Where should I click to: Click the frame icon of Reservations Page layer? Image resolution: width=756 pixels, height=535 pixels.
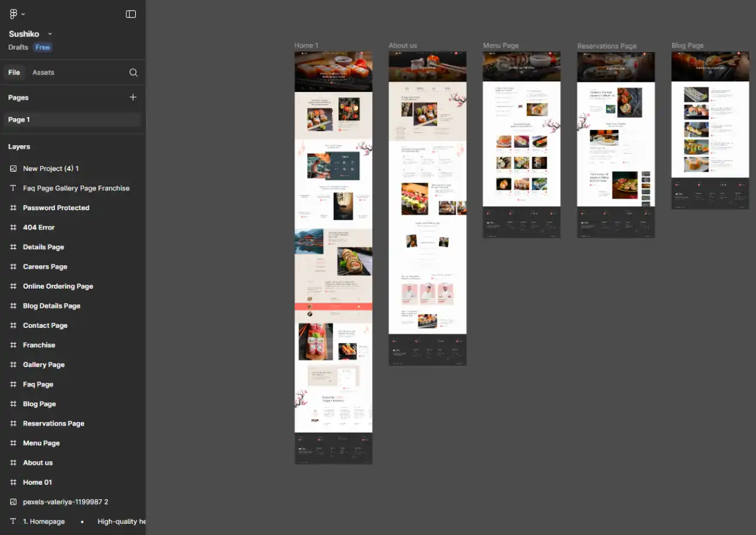coord(13,423)
